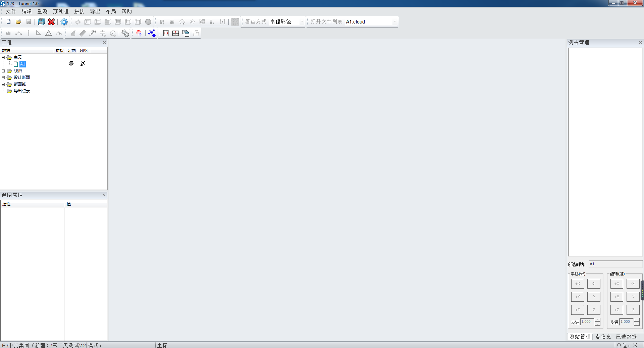Image resolution: width=644 pixels, height=348 pixels.
Task: Collapse the 点云 folder in the tree
Action: click(x=3, y=57)
